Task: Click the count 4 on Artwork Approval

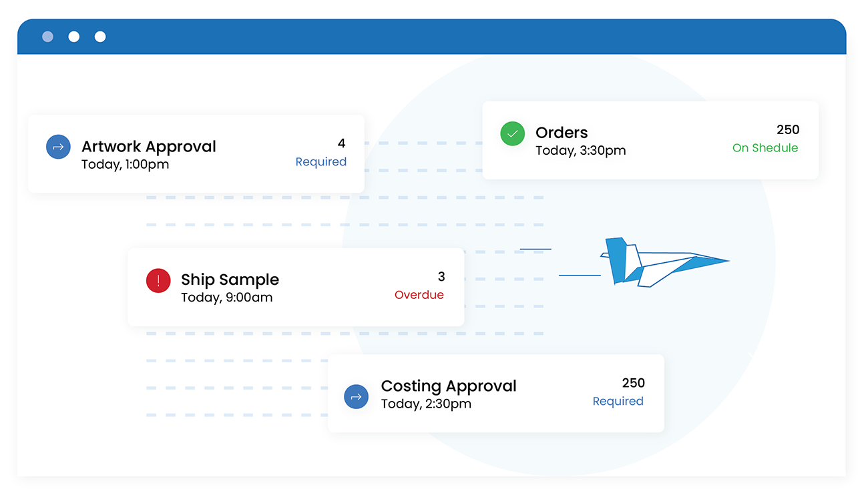Action: click(342, 143)
